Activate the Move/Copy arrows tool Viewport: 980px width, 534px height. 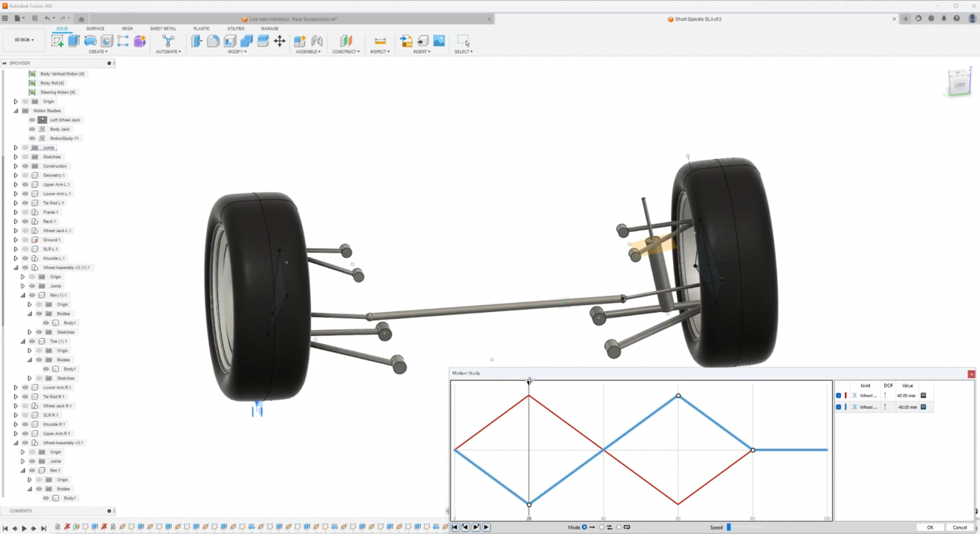tap(279, 41)
